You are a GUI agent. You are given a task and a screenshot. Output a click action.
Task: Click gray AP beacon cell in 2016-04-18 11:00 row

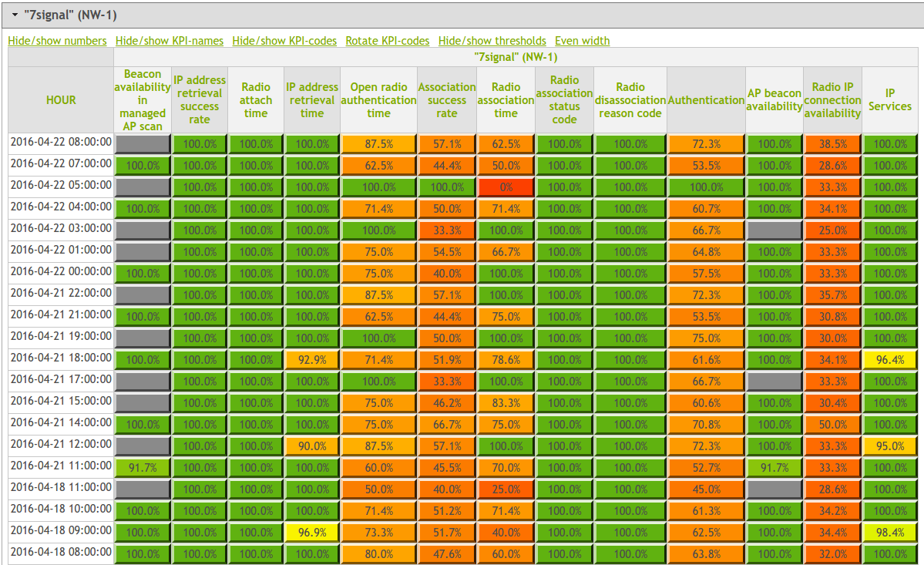point(774,489)
